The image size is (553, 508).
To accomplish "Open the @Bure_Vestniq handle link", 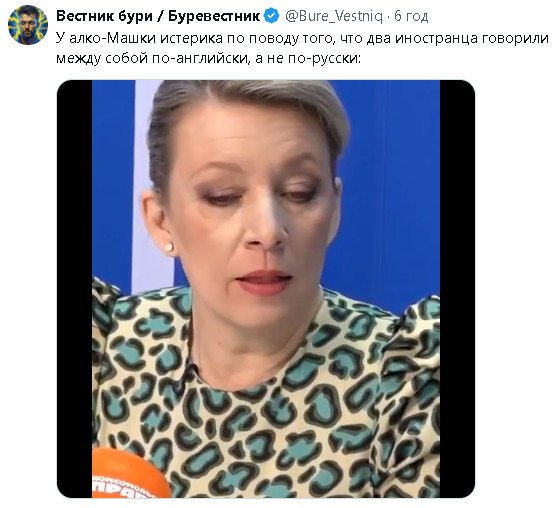I will [x=334, y=16].
